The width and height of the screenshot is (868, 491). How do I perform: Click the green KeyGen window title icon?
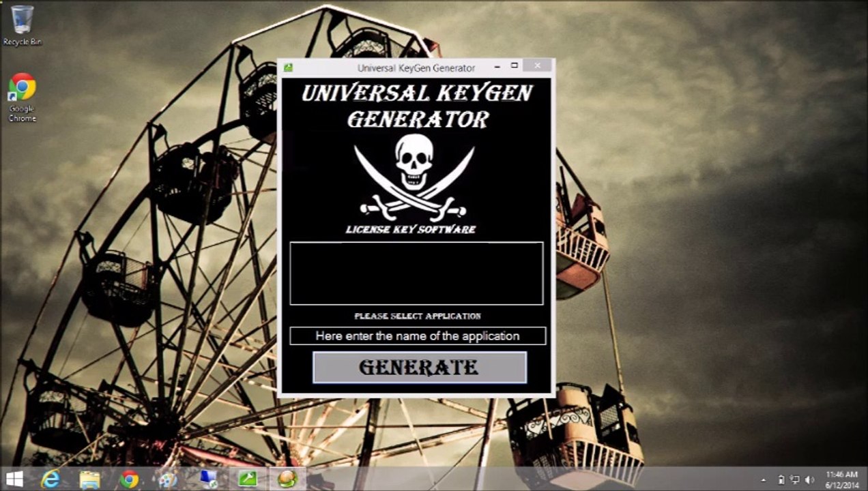(x=288, y=68)
